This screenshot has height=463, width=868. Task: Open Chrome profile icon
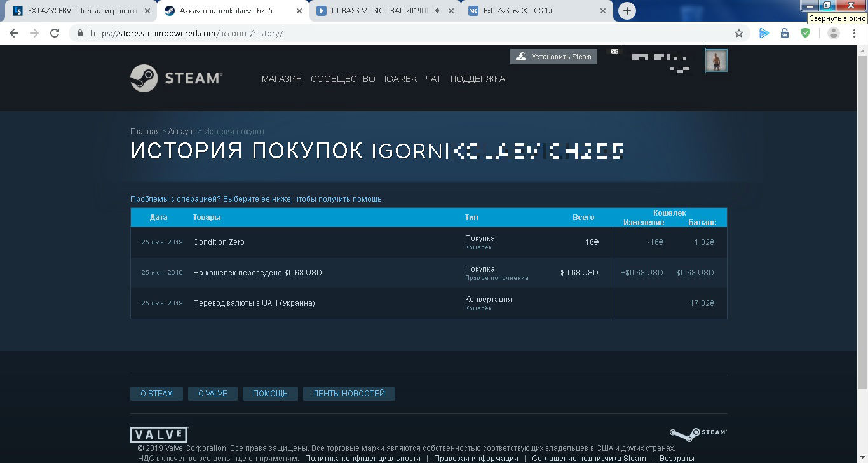coord(834,33)
